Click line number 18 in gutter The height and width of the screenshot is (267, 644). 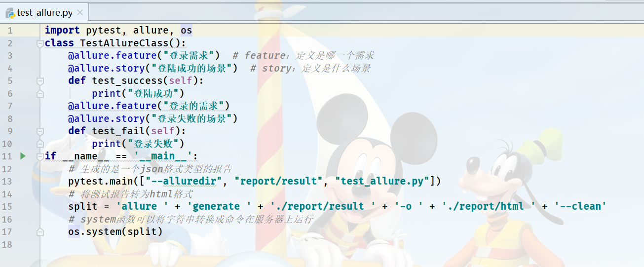(x=7, y=244)
